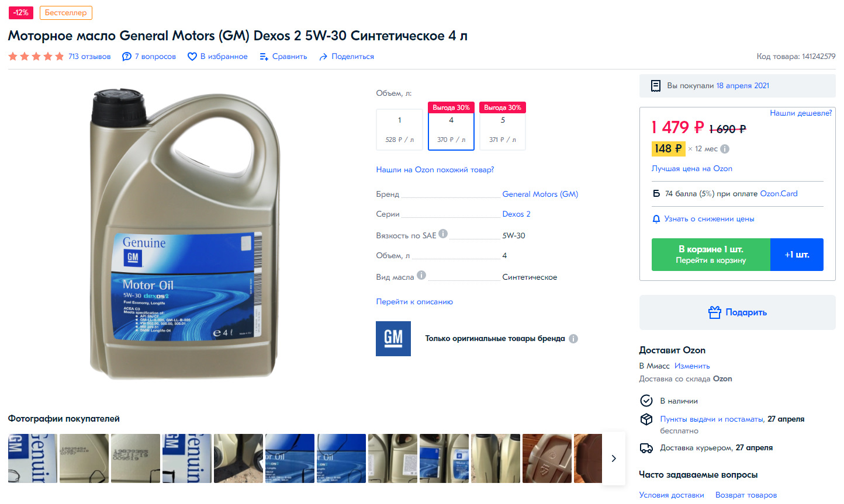Click the favorites heart icon
Viewport: 844px width, 504px height.
point(192,57)
